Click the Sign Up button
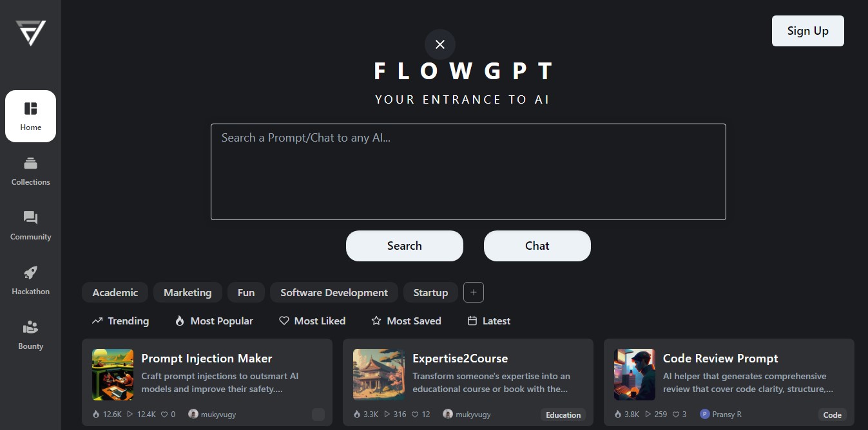Image resolution: width=868 pixels, height=430 pixels. 808,31
